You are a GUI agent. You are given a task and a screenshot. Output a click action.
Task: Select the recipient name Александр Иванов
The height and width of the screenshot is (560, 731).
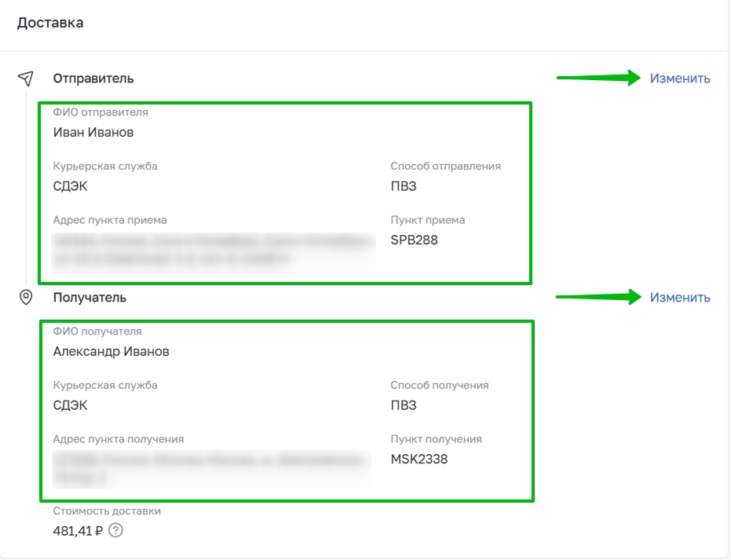click(111, 352)
